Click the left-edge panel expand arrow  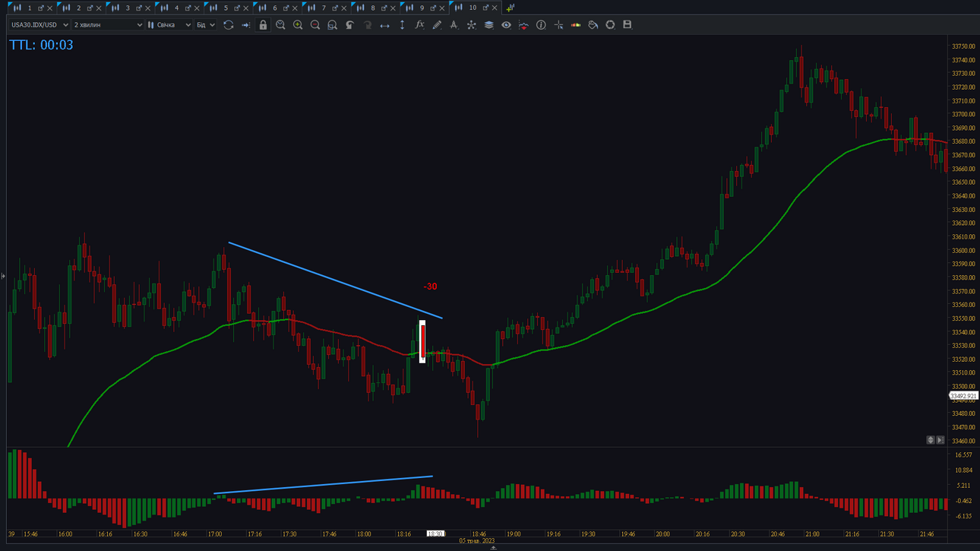click(3, 276)
